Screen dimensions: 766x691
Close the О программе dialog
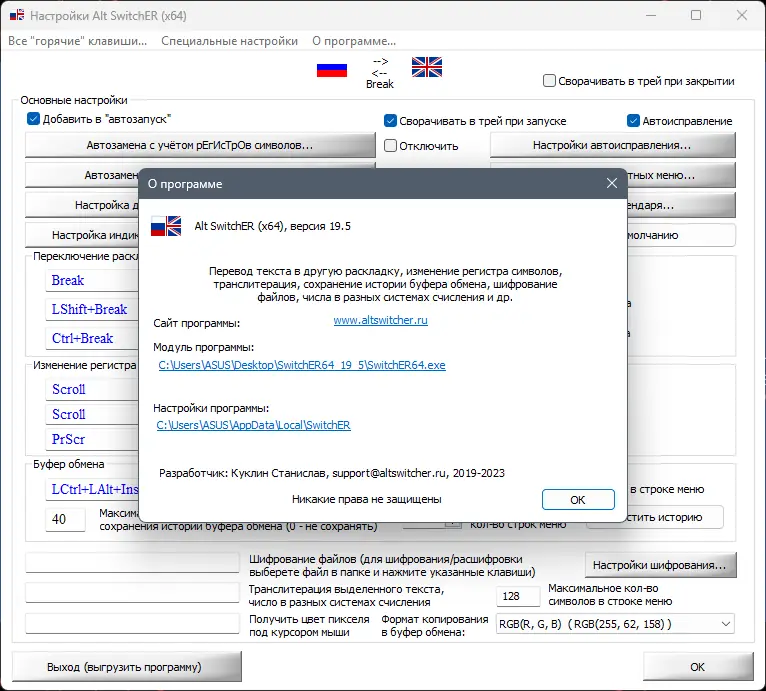612,183
